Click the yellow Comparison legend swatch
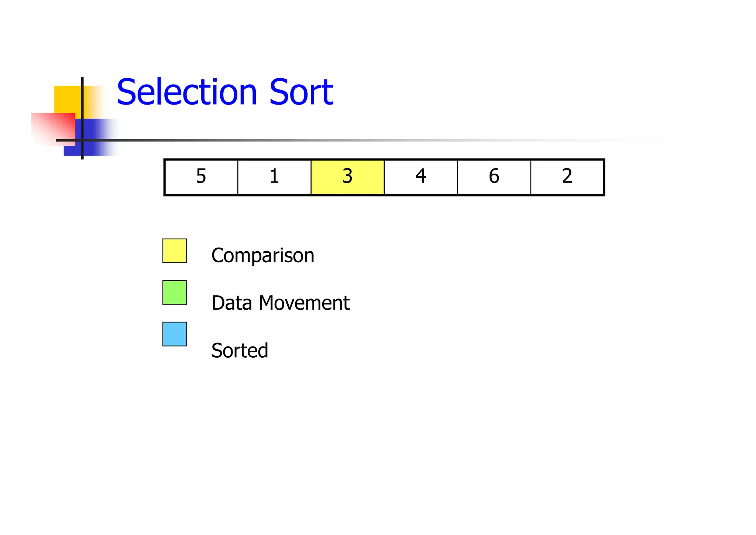This screenshot has height=535, width=756. click(x=175, y=251)
